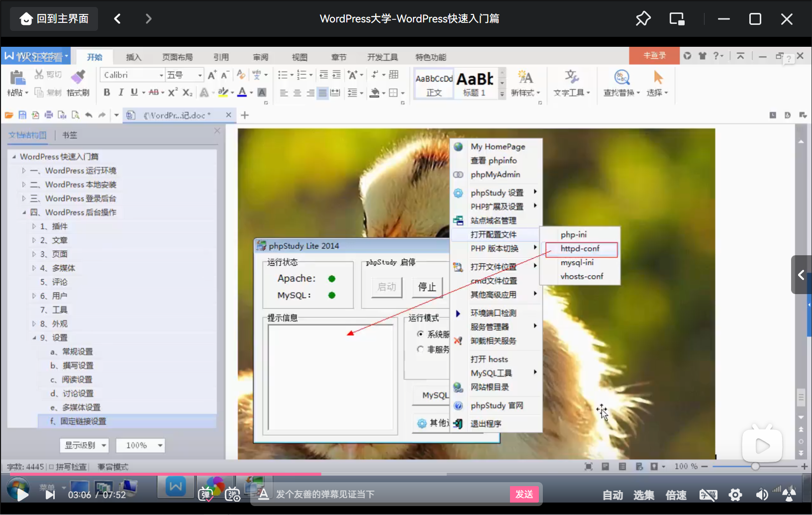Open the font size dropdown
This screenshot has width=812, height=515.
click(x=200, y=75)
